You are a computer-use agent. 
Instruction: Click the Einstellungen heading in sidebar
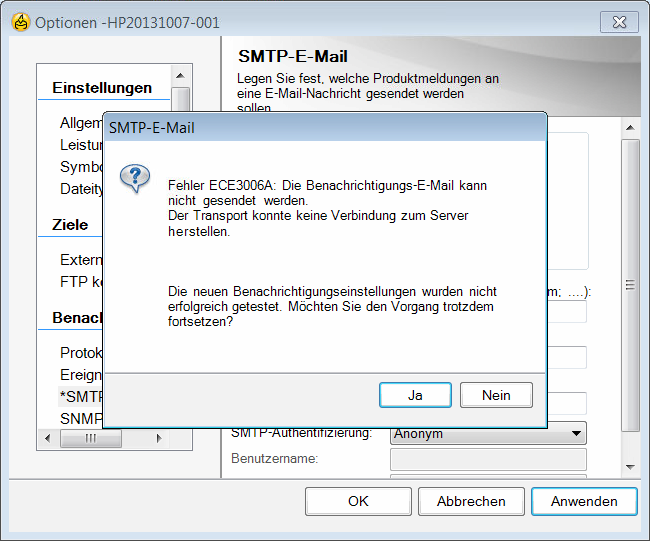[102, 88]
